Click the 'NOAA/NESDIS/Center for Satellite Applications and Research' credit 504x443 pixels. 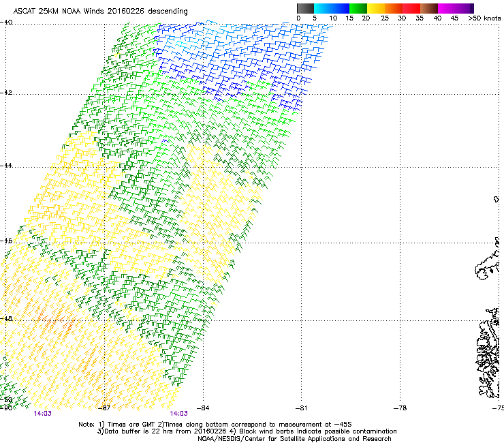294,439
